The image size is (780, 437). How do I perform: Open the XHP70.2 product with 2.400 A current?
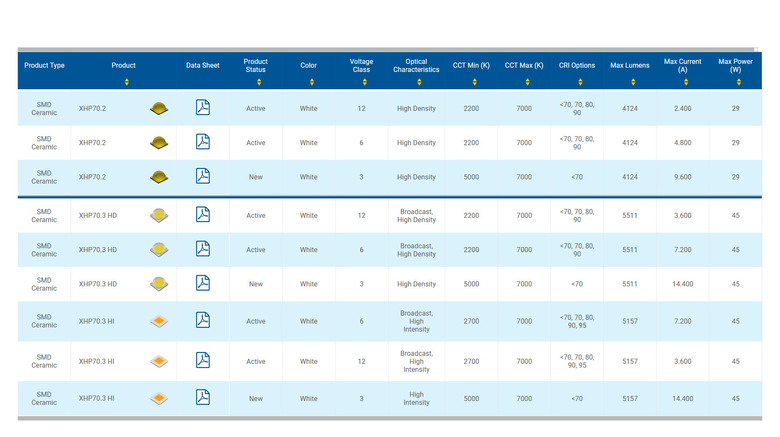(92, 108)
